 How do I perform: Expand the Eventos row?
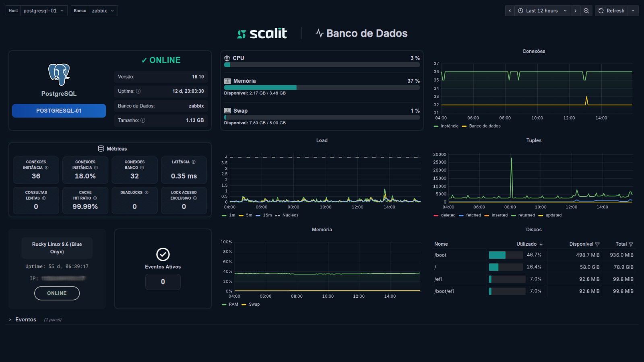25,320
